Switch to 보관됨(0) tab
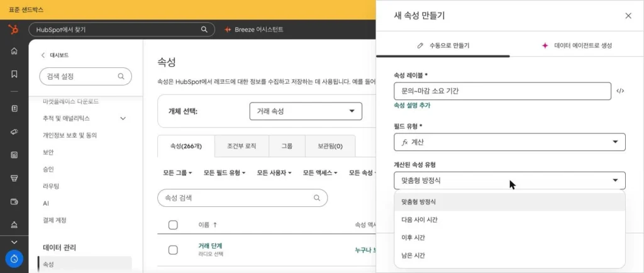This screenshot has width=644, height=273. tap(330, 146)
